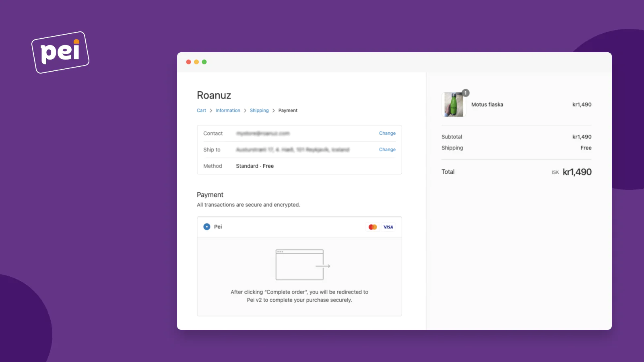Return to the Shipping breadcrumb step
The image size is (644, 362).
(259, 111)
